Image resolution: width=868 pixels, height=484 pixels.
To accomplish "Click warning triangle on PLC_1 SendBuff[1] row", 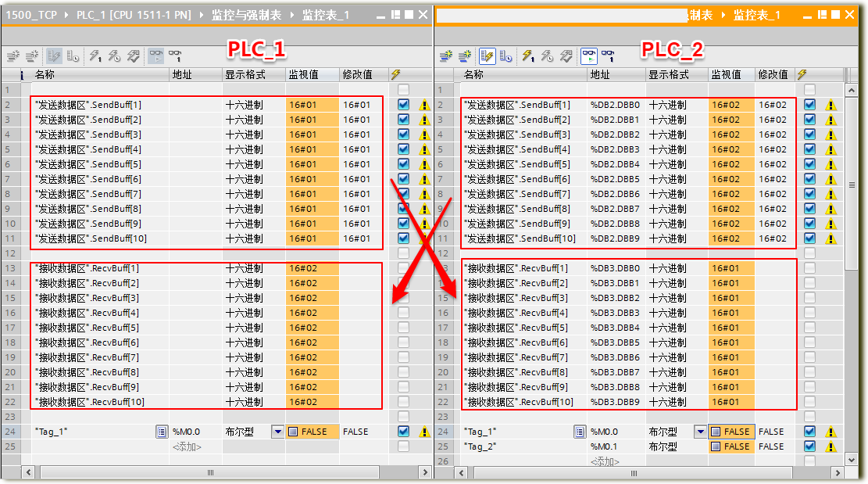I will (424, 105).
